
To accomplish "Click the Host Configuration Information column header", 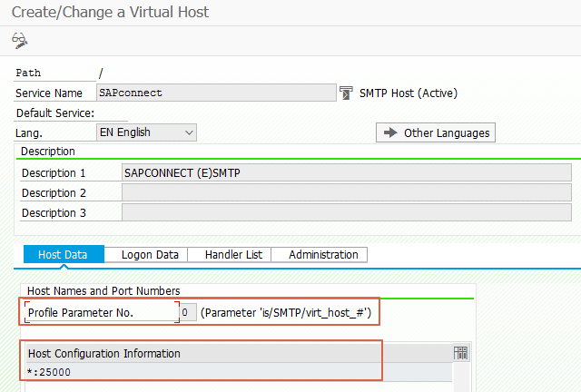I will click(239, 354).
